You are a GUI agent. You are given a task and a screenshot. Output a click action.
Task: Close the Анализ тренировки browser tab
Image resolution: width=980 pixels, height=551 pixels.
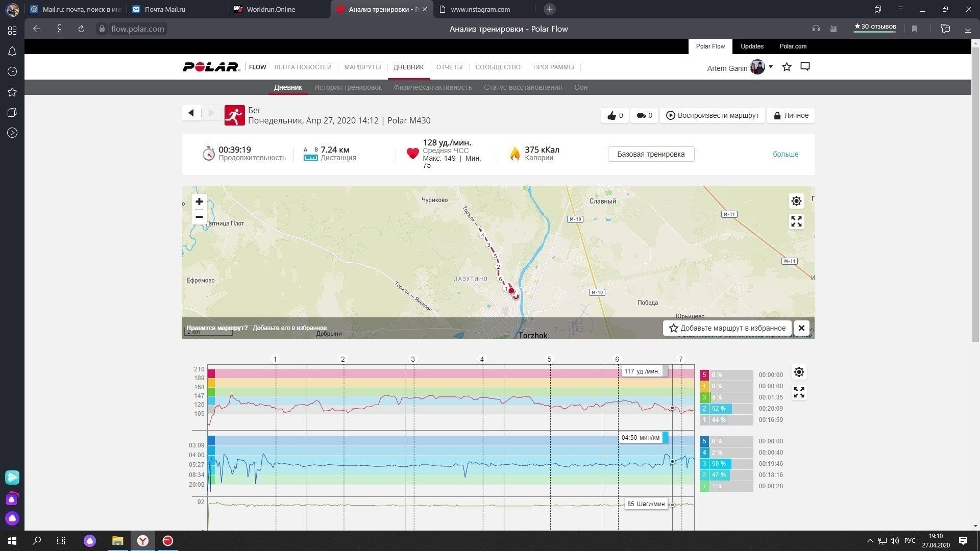tap(425, 9)
